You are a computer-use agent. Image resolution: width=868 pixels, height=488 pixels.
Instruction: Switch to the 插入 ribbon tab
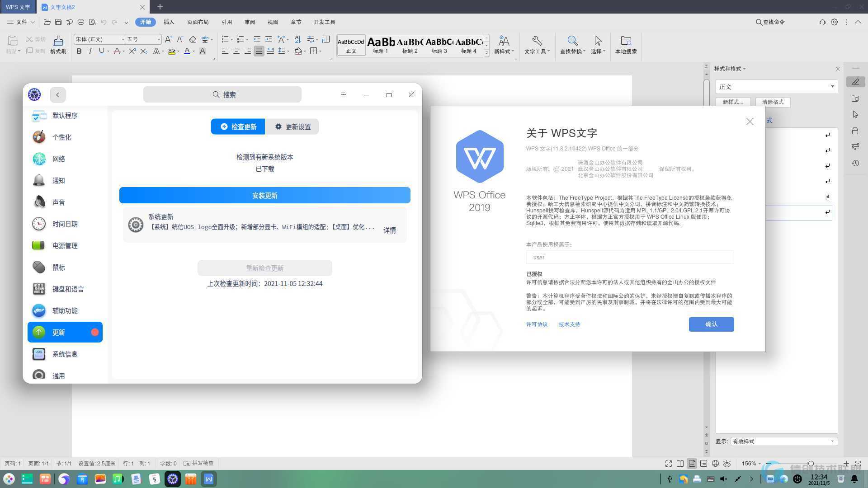pyautogui.click(x=169, y=22)
